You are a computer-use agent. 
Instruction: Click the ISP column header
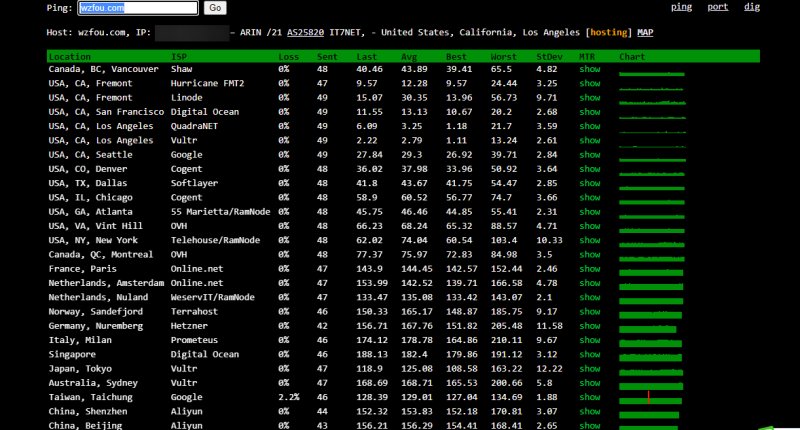[x=179, y=57]
